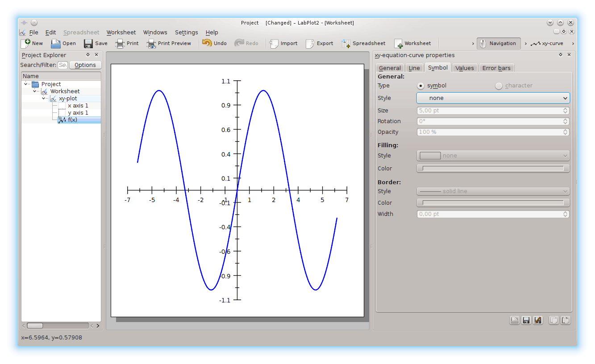The height and width of the screenshot is (364, 595).
Task: Collapse the Project tree node
Action: 26,84
